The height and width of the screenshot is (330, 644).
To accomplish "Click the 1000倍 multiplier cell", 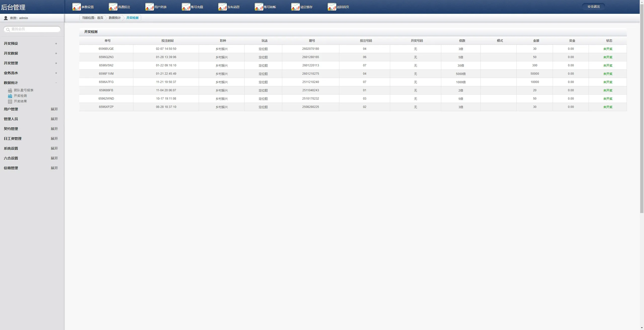I will 461,82.
